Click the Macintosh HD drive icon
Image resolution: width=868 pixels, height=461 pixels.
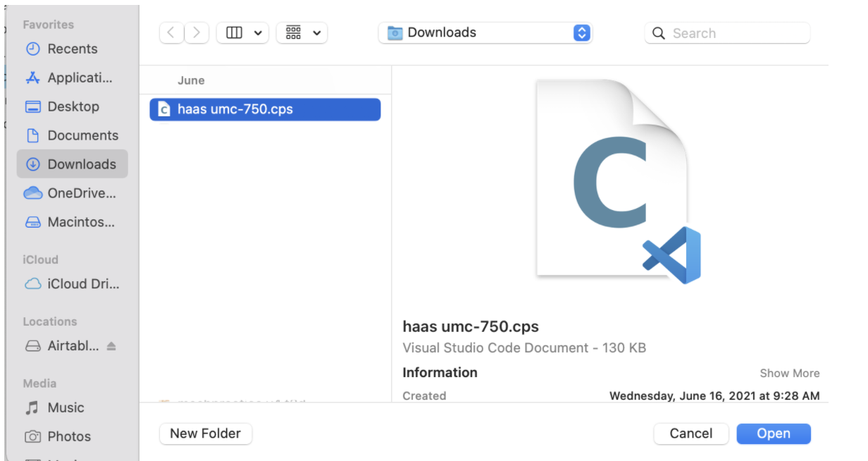32,222
